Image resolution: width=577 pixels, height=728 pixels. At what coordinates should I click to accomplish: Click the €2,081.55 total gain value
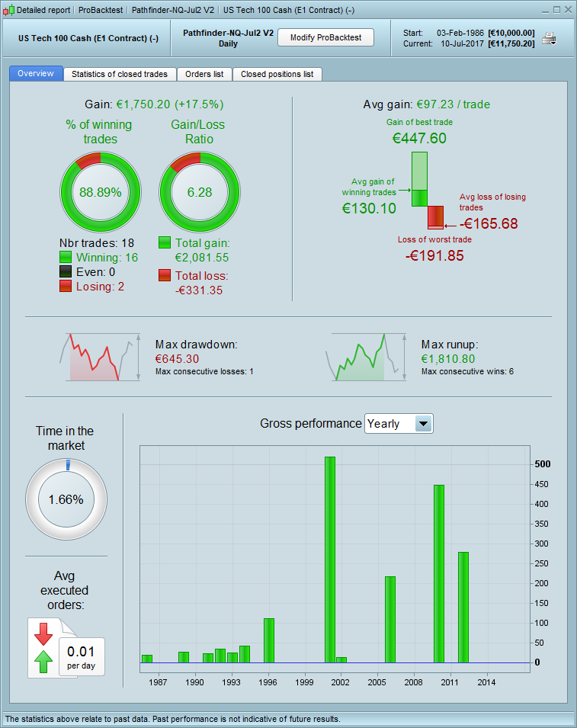point(202,257)
